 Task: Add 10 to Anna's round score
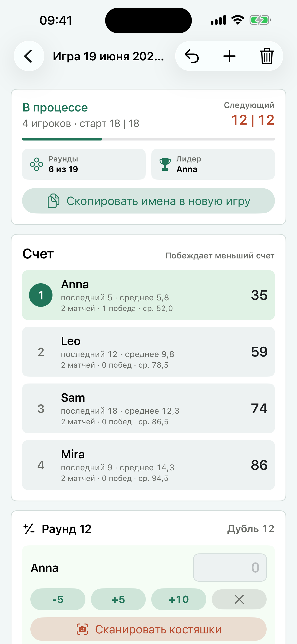tap(179, 599)
